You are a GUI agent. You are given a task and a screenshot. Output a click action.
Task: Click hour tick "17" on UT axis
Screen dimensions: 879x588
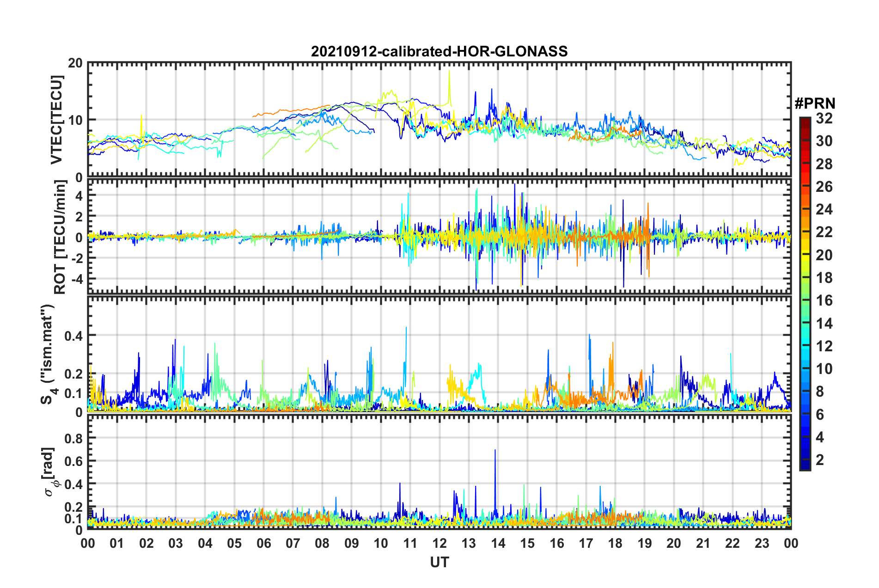point(586,543)
